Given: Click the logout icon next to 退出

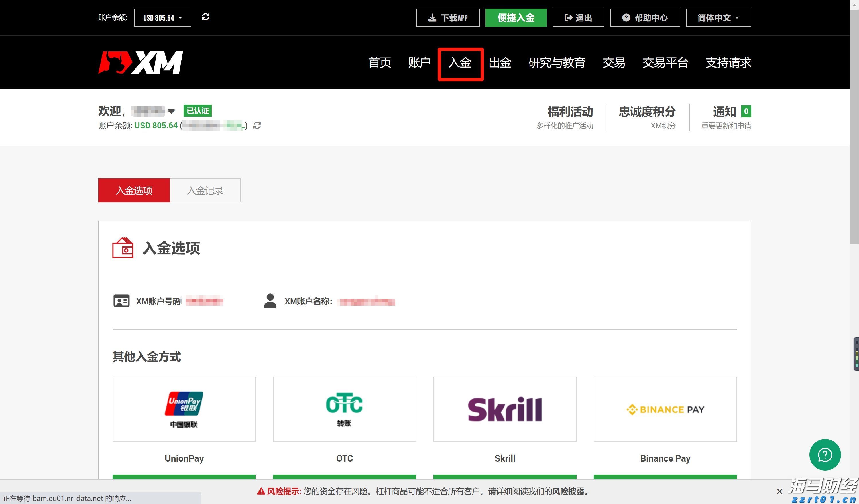Looking at the screenshot, I should point(568,18).
